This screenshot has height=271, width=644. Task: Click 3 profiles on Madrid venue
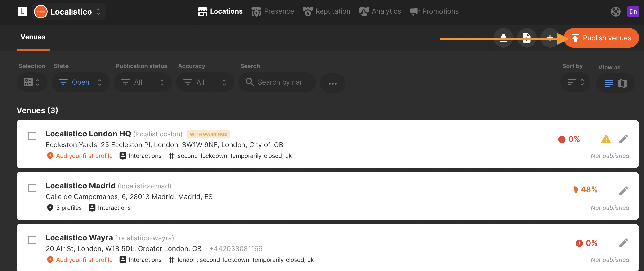point(64,208)
